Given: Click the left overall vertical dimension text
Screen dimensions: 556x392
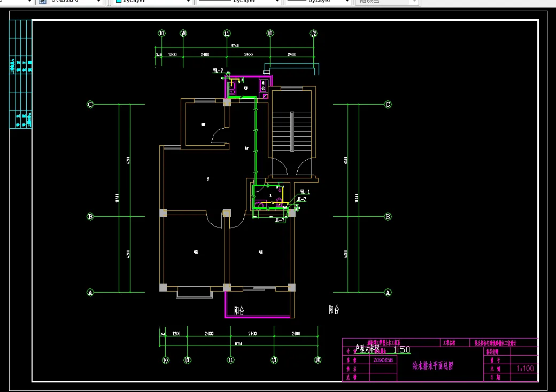Looking at the screenshot, I should coord(118,198).
